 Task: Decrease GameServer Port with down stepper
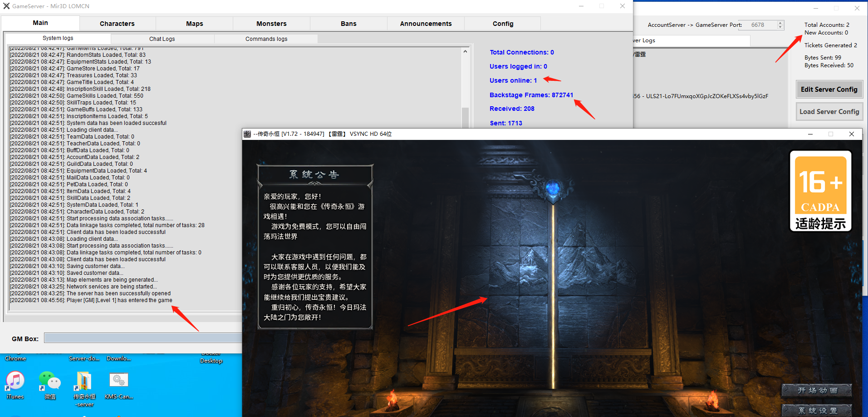pyautogui.click(x=780, y=27)
